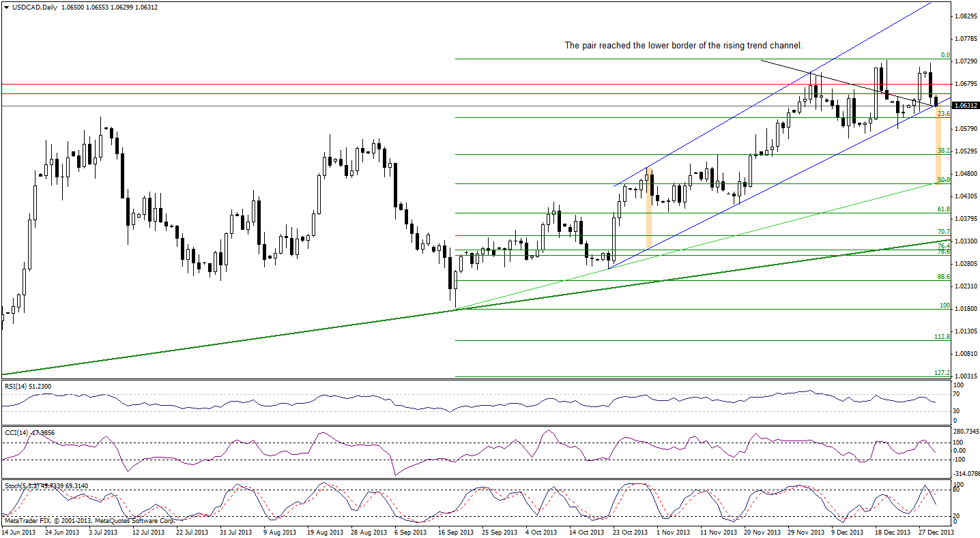Viewport: 980px width, 538px height.
Task: Select the 23.6 Fibonacci level label
Action: (944, 113)
